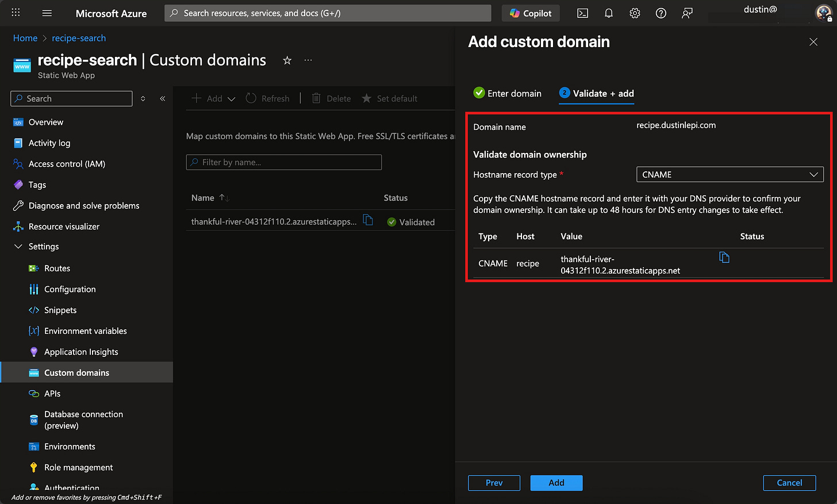Collapse the left navigation menu

tap(163, 99)
